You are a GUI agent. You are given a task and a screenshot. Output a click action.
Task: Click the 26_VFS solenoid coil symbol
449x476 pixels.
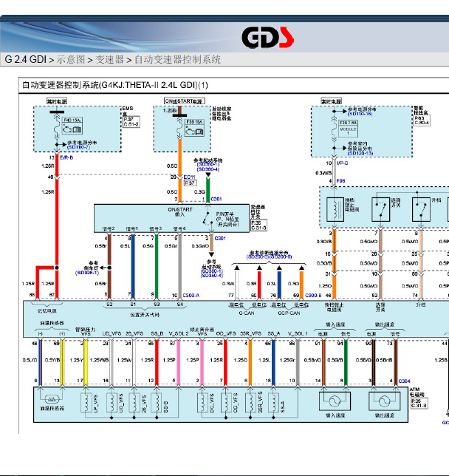point(134,403)
